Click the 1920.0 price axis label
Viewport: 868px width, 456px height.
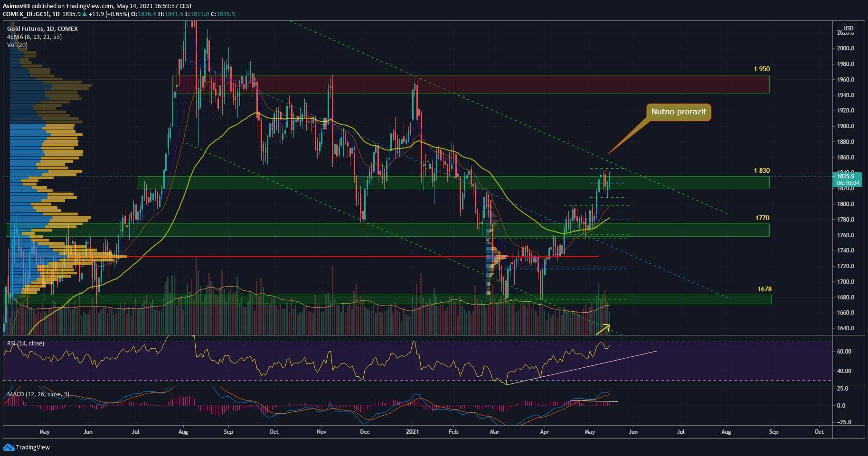[x=845, y=111]
